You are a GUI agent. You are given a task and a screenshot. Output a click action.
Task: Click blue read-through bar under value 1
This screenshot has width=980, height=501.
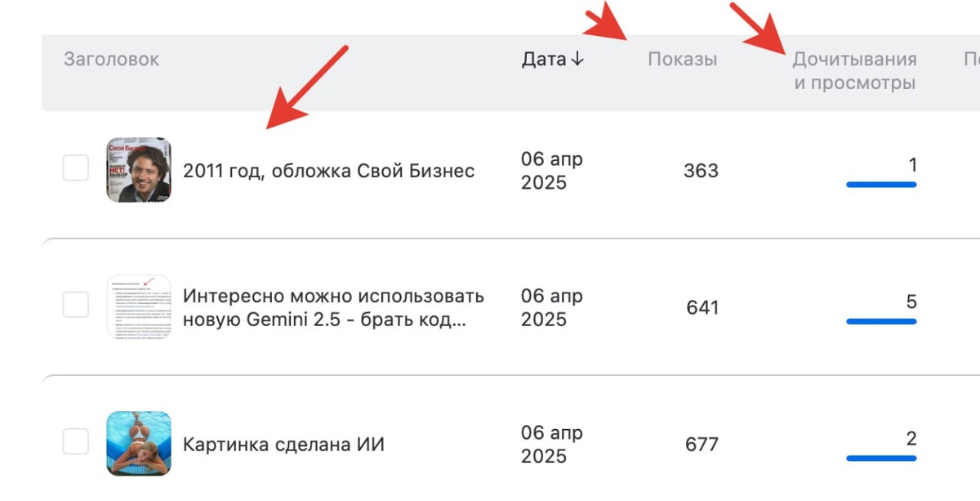tap(881, 185)
